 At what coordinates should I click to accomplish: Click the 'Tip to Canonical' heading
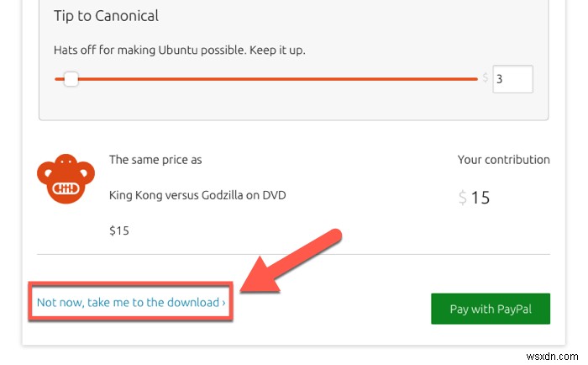pyautogui.click(x=106, y=16)
